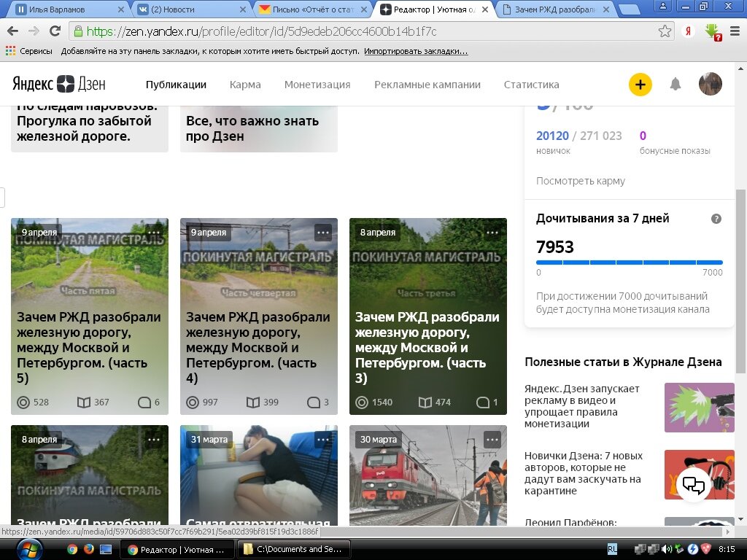Open the chat support bubble icon
Image resolution: width=747 pixels, height=560 pixels.
click(693, 484)
